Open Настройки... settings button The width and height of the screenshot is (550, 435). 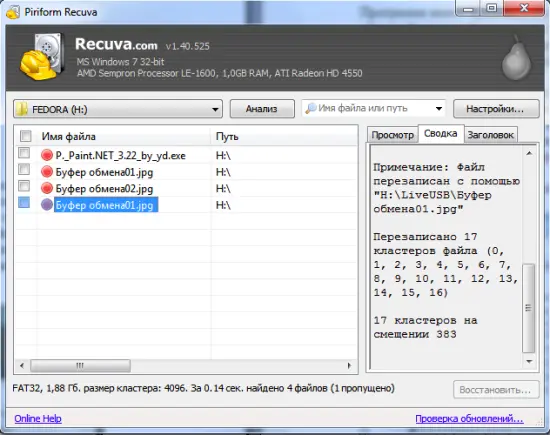[496, 109]
